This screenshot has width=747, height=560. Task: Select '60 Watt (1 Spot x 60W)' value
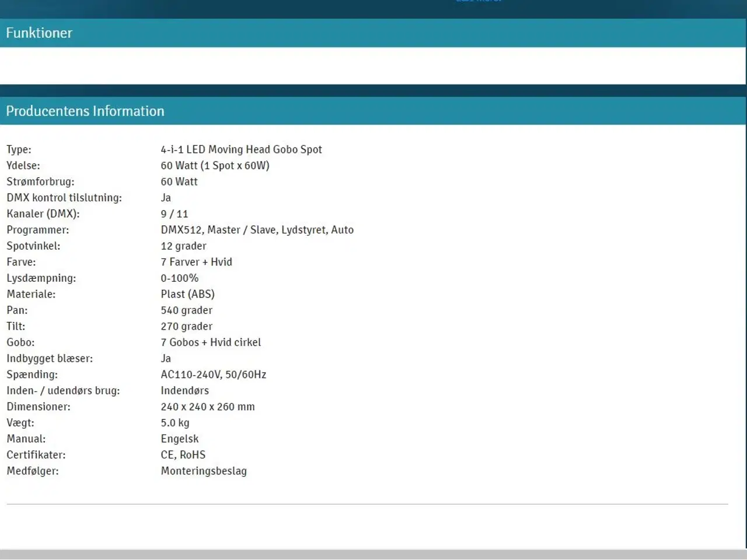pos(215,166)
